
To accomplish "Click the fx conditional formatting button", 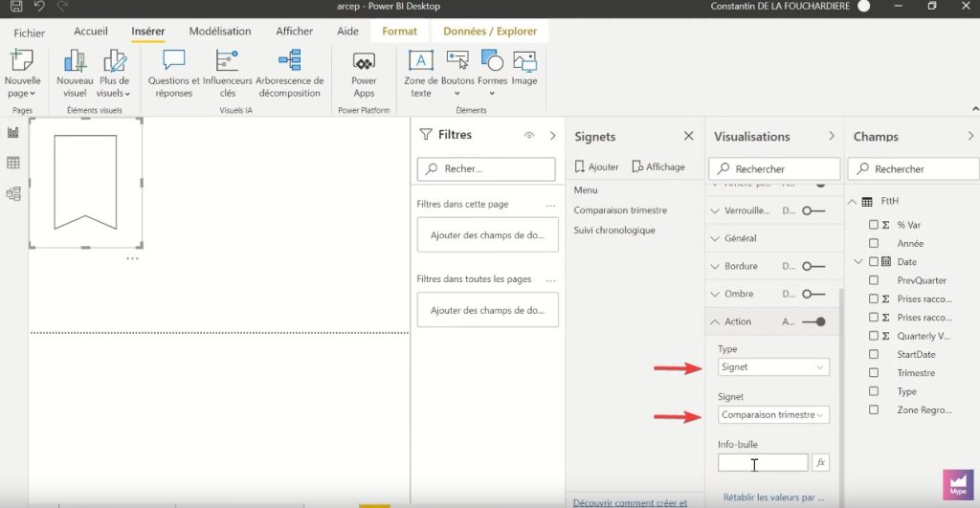I will 820,462.
